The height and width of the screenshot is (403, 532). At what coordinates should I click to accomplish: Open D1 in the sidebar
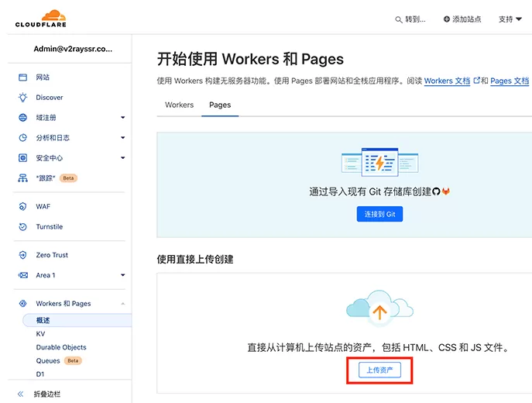click(40, 374)
